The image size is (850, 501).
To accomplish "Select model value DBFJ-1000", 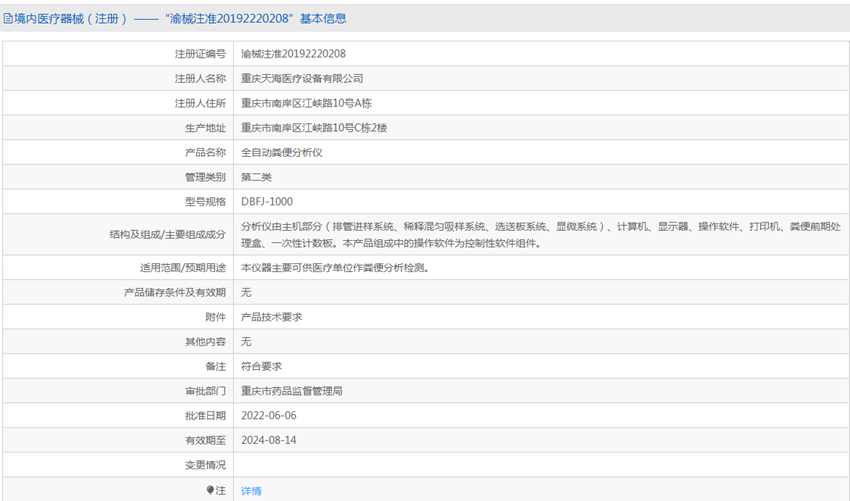I will [267, 202].
